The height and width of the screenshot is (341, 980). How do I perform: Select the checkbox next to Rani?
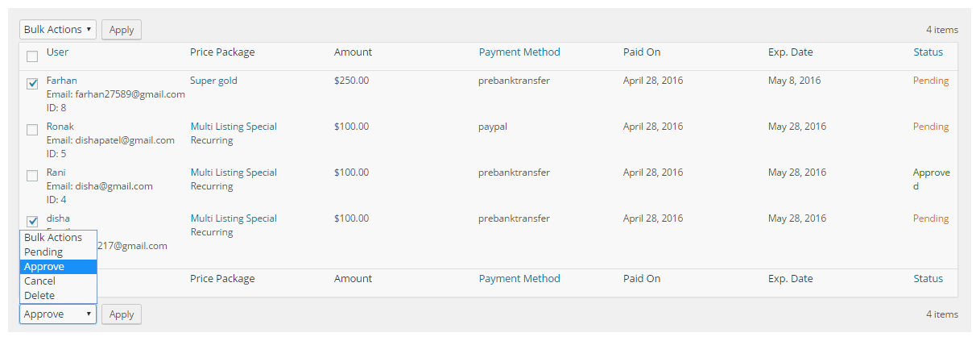pyautogui.click(x=32, y=175)
